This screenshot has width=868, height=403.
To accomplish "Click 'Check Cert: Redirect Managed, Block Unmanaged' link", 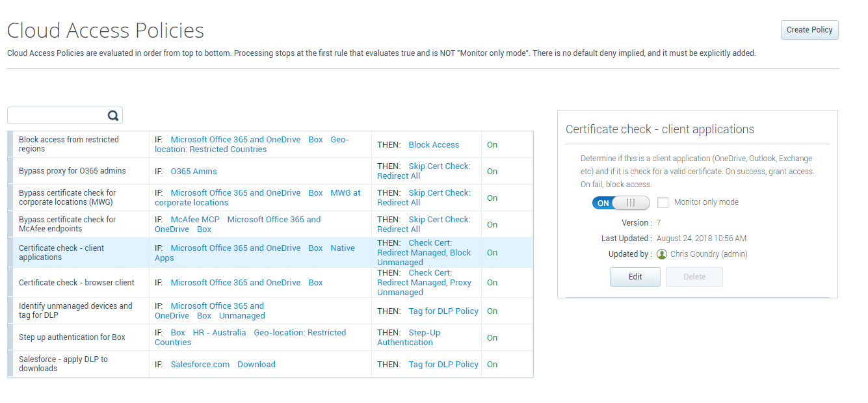I will [424, 253].
